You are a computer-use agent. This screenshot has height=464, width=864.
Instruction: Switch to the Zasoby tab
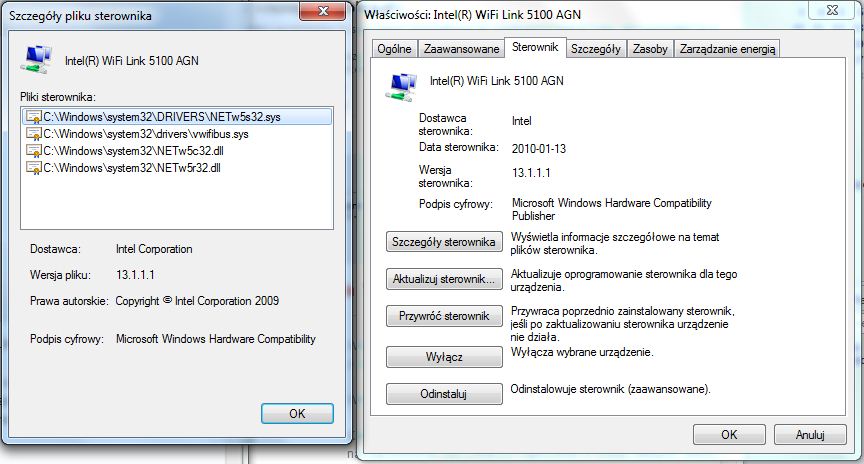(650, 49)
